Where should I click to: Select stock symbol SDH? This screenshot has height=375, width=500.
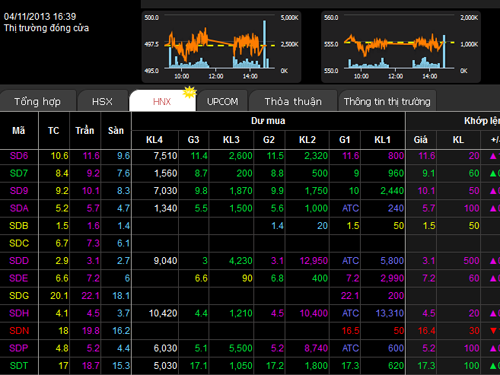19,313
